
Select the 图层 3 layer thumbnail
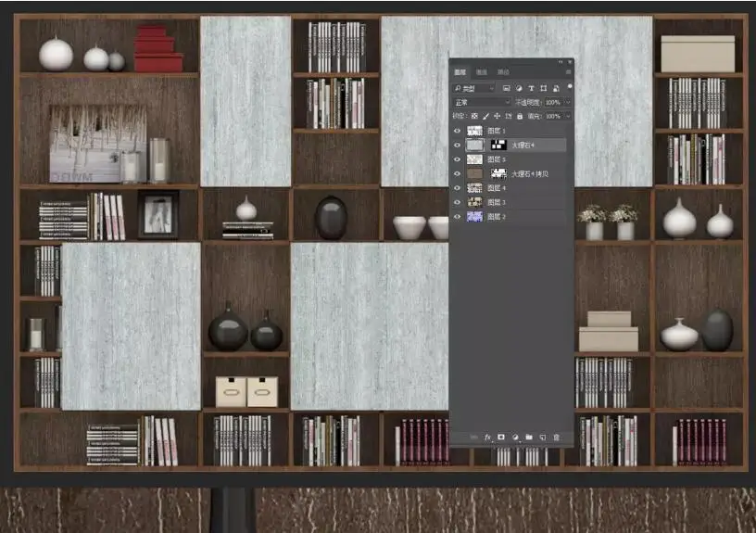[x=474, y=202]
